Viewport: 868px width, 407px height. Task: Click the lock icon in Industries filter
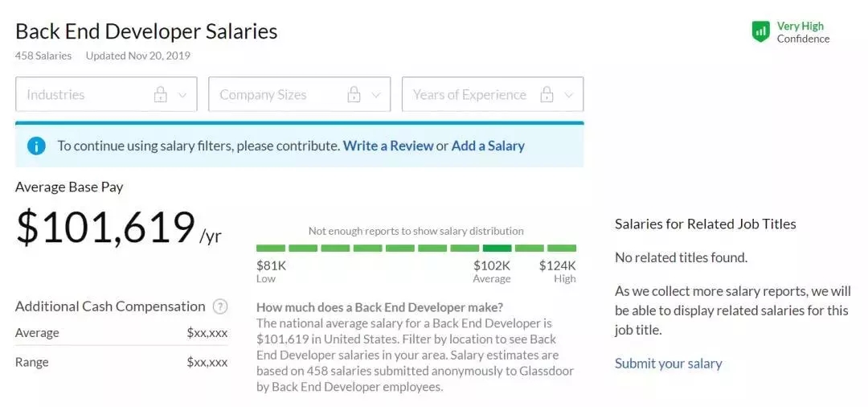[161, 95]
